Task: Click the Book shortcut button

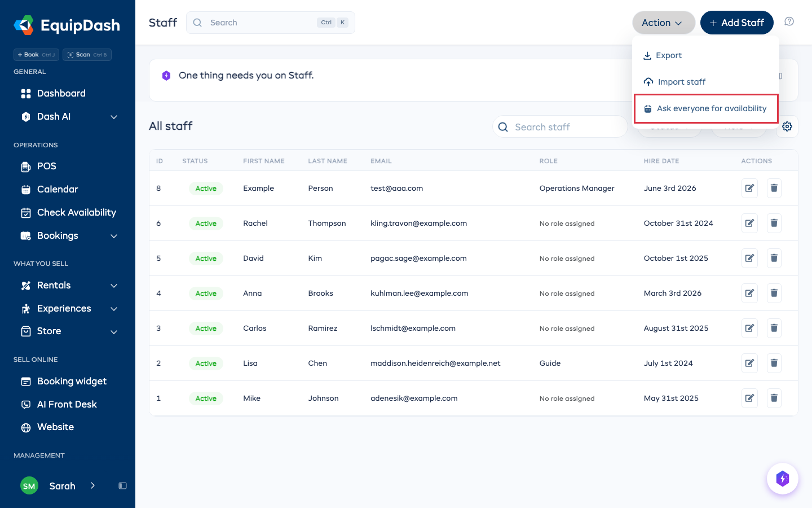Action: [x=36, y=55]
